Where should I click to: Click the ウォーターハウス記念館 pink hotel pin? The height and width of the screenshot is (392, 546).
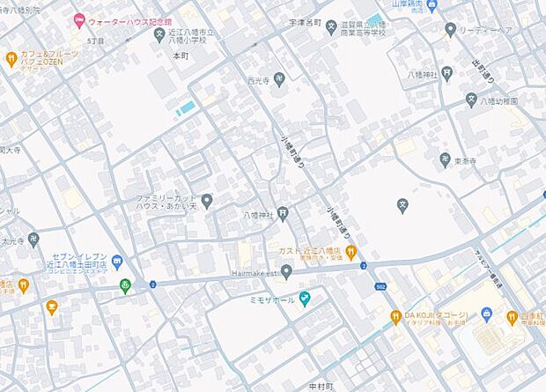pos(79,21)
